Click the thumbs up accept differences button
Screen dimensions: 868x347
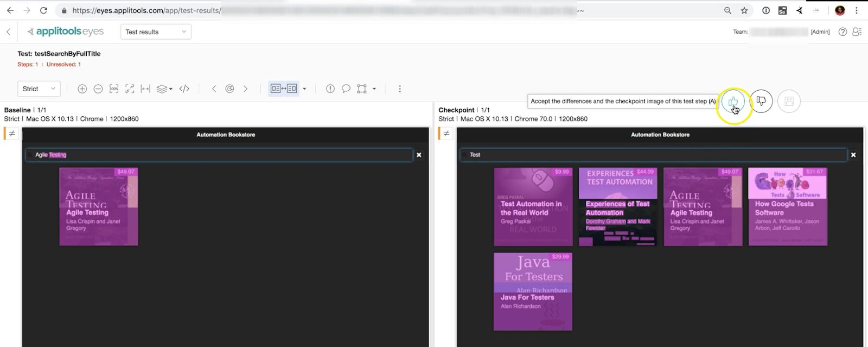(x=733, y=102)
